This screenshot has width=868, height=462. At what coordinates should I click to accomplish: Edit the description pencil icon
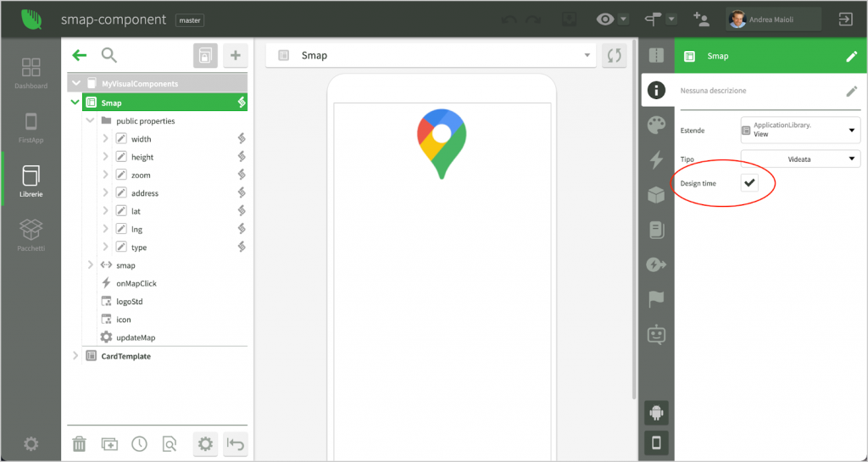pos(851,92)
